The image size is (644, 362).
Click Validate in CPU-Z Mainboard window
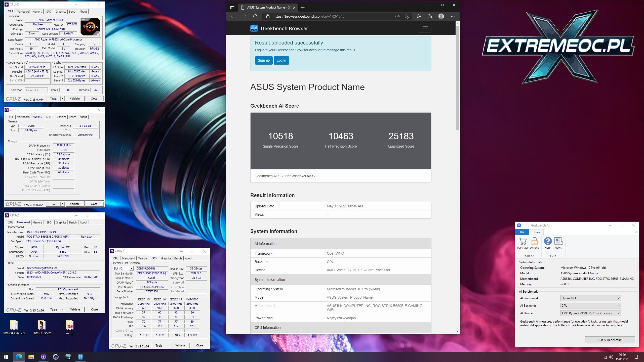click(x=75, y=309)
